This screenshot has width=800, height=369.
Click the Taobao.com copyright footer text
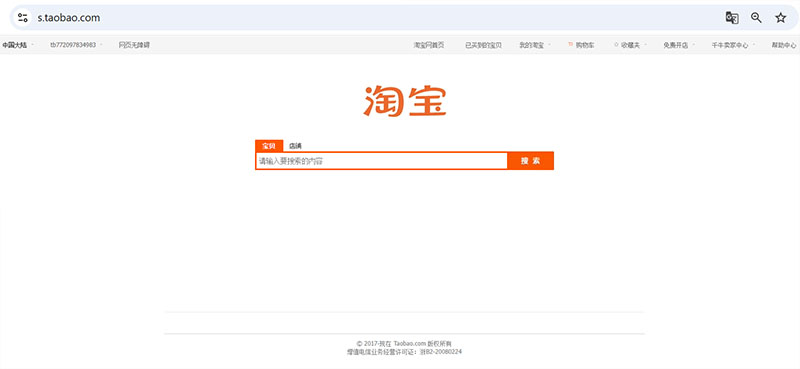point(404,343)
